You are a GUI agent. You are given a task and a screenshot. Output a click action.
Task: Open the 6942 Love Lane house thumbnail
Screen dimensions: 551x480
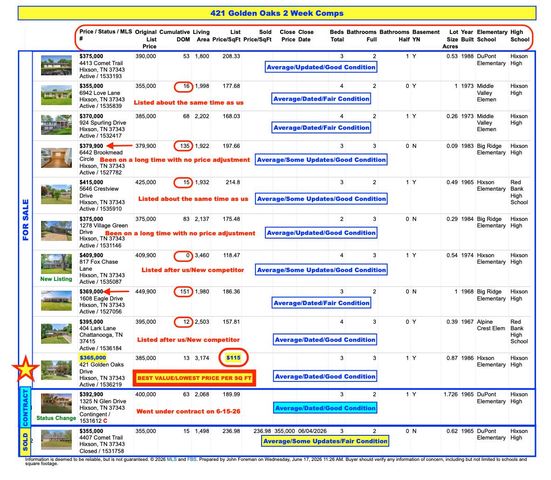pos(56,95)
